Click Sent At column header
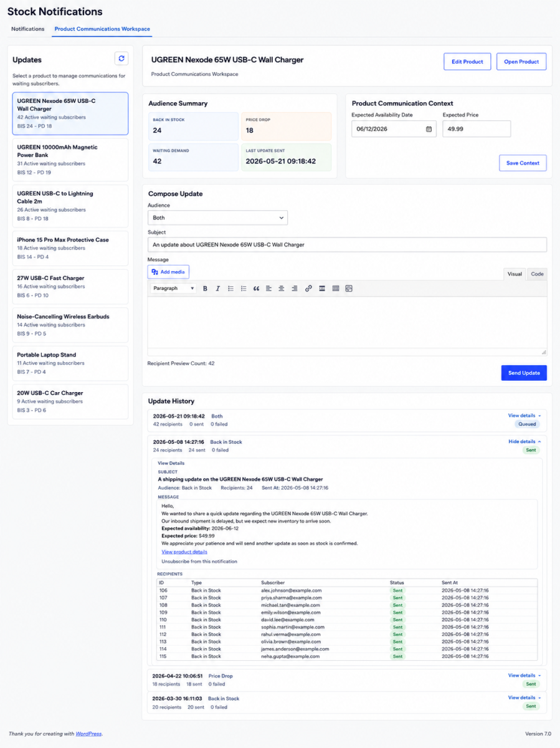The image size is (560, 748). tap(450, 582)
